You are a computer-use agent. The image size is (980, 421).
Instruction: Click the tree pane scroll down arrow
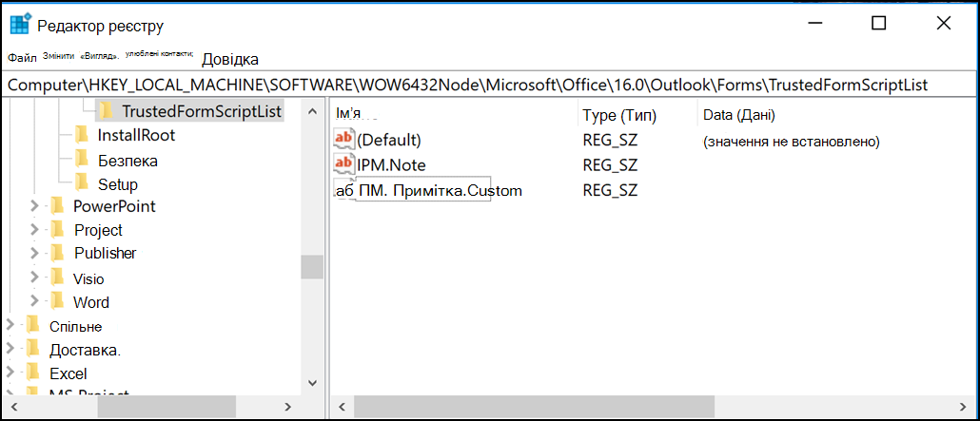pyautogui.click(x=312, y=382)
